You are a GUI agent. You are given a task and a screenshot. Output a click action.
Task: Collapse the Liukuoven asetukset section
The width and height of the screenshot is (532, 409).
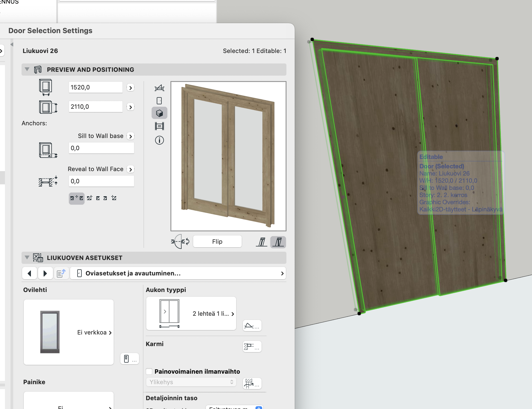tap(27, 257)
